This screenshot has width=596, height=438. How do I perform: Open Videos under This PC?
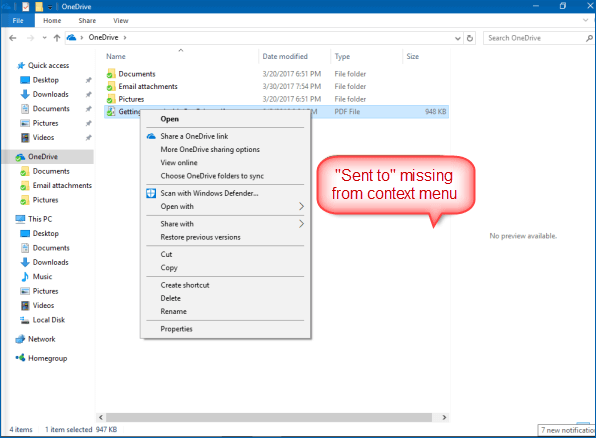43,305
